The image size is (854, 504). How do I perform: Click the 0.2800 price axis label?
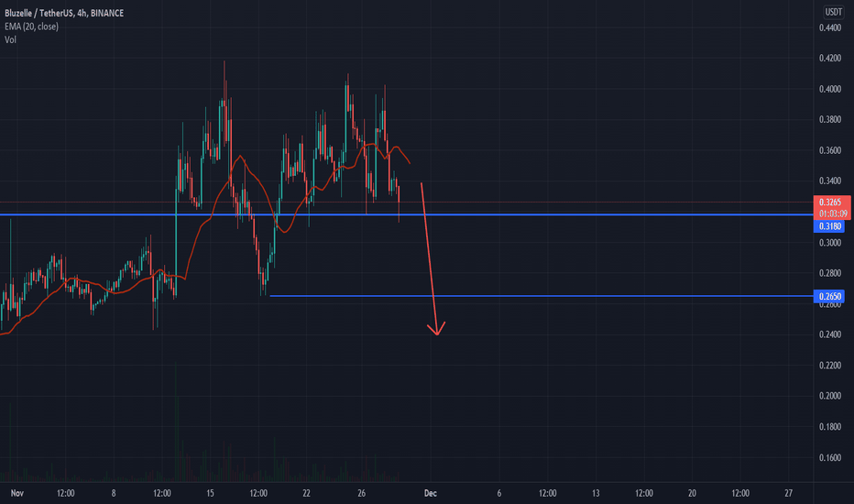pos(830,273)
